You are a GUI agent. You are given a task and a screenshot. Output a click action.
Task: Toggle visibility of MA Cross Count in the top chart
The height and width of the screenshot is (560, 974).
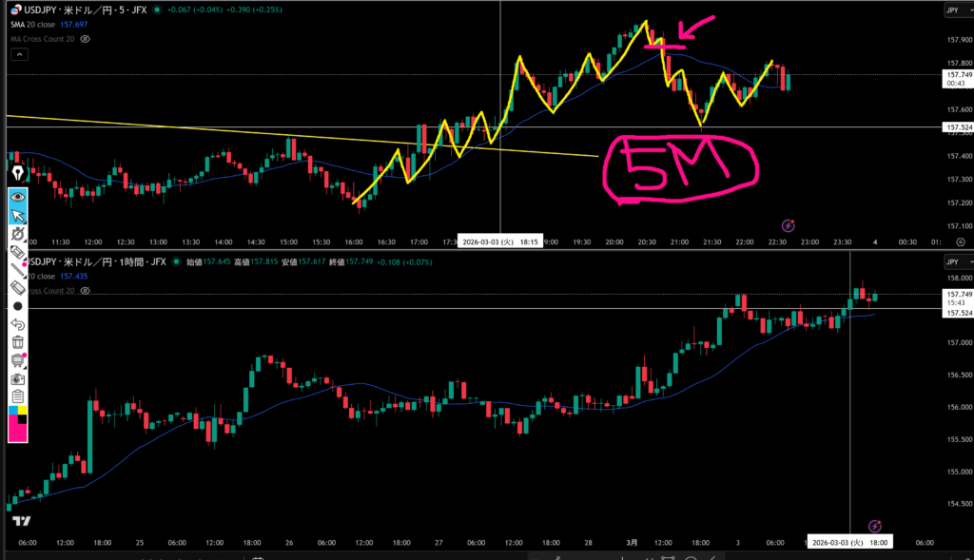point(86,39)
